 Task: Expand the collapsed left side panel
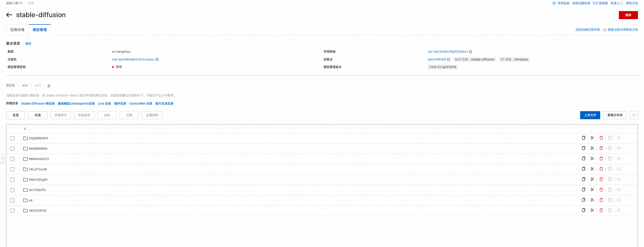pos(2,158)
